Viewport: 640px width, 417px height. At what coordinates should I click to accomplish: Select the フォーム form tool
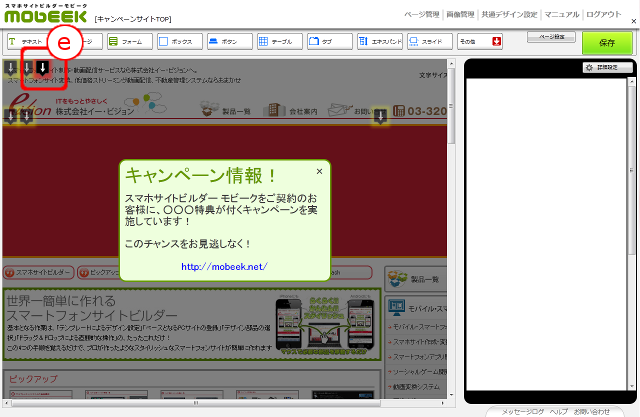coord(128,42)
